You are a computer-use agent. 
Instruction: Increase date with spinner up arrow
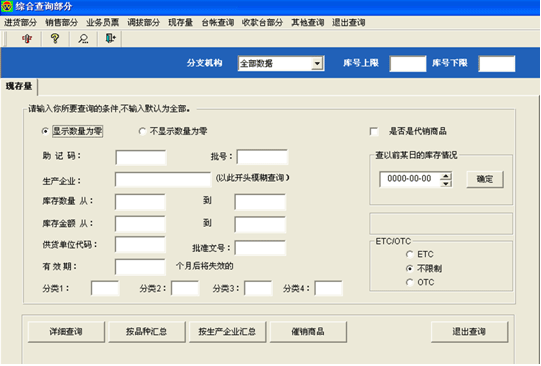tap(446, 176)
